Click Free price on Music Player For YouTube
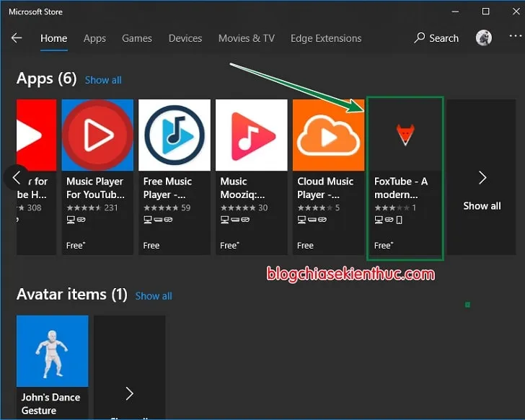Viewport: 525px width, 420px height. pos(76,246)
